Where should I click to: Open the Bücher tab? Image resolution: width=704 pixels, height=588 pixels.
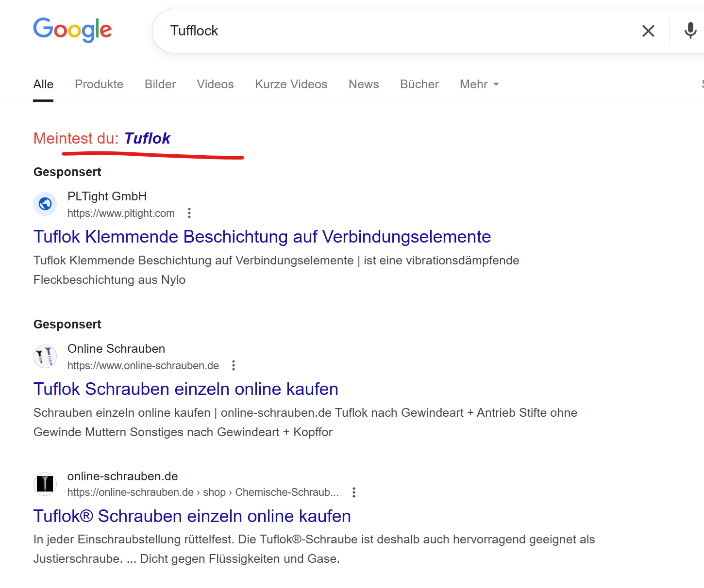(419, 84)
